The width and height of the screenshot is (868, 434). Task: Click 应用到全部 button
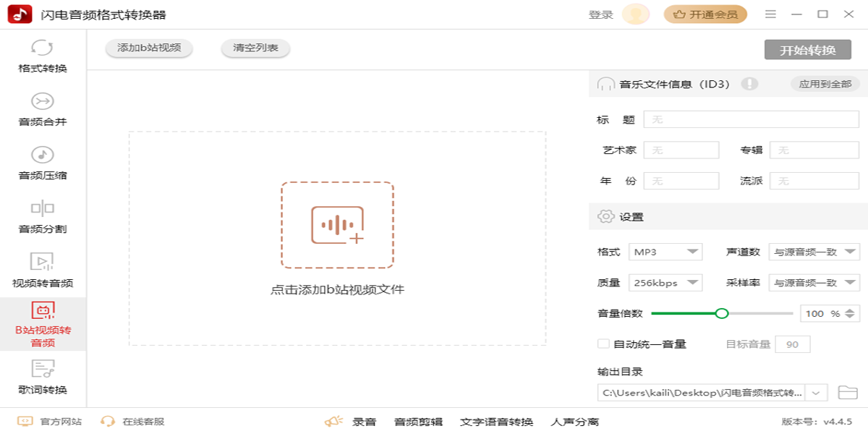click(x=825, y=84)
